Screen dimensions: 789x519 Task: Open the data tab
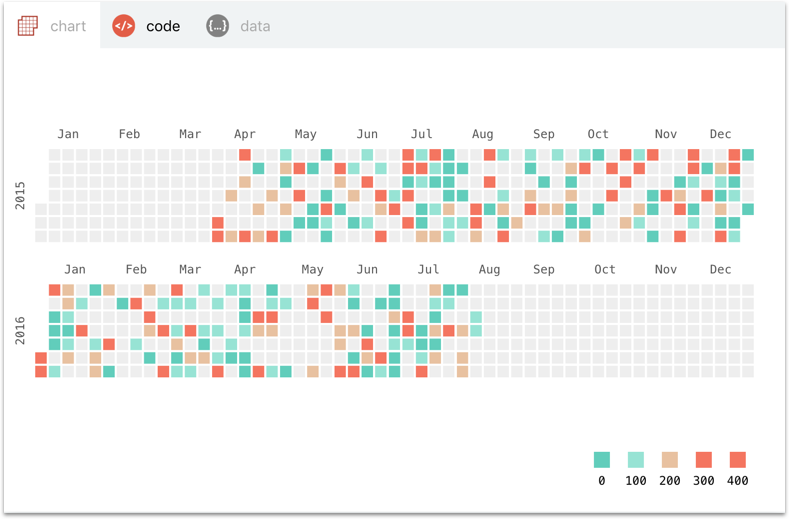[x=255, y=26]
